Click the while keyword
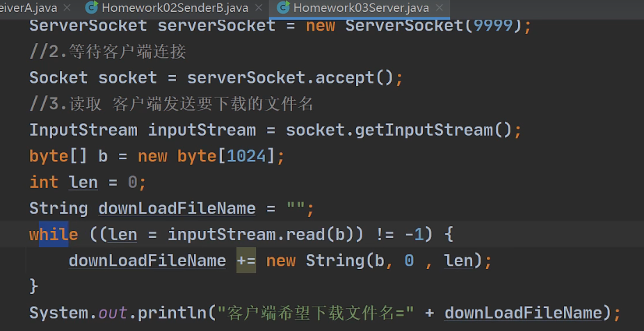Image resolution: width=644 pixels, height=331 pixels. [x=54, y=234]
